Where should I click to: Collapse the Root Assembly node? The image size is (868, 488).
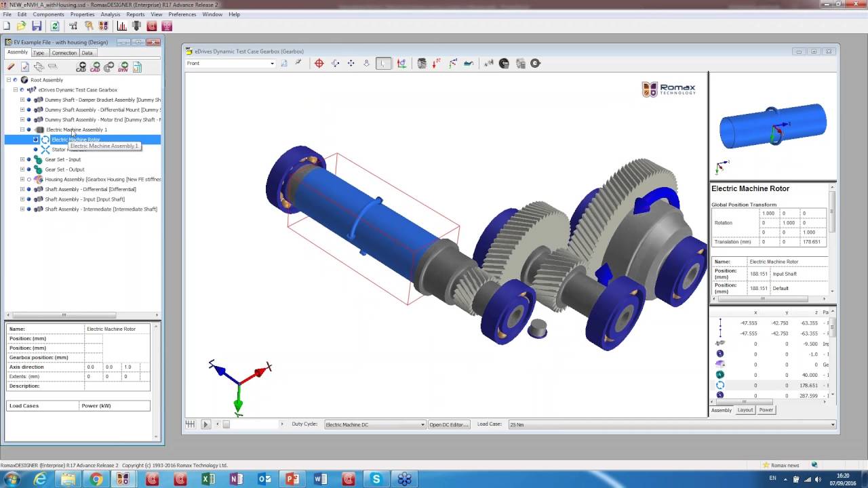[x=9, y=80]
